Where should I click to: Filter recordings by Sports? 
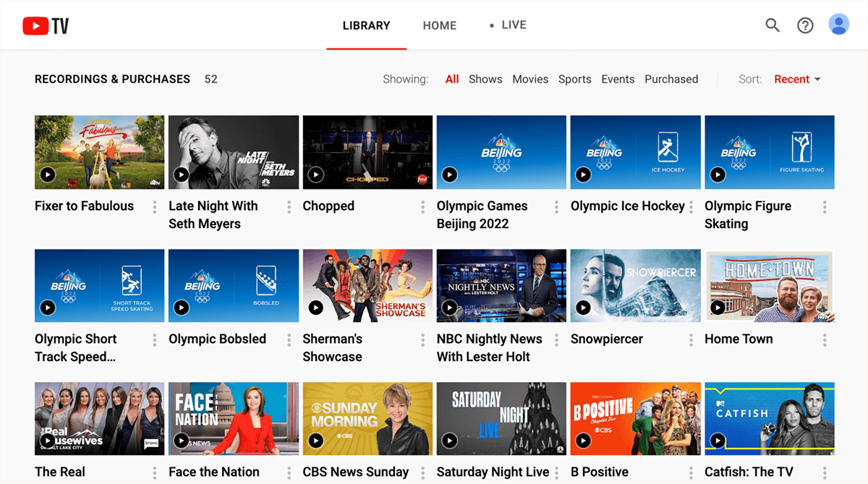574,79
